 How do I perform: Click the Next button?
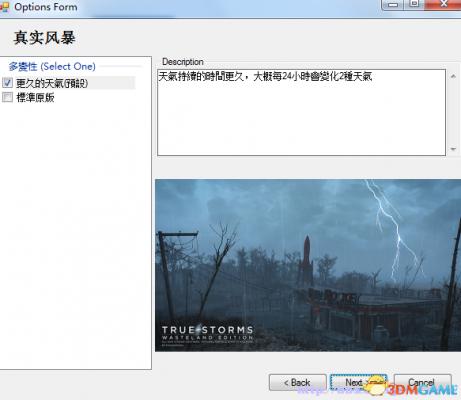(x=359, y=382)
